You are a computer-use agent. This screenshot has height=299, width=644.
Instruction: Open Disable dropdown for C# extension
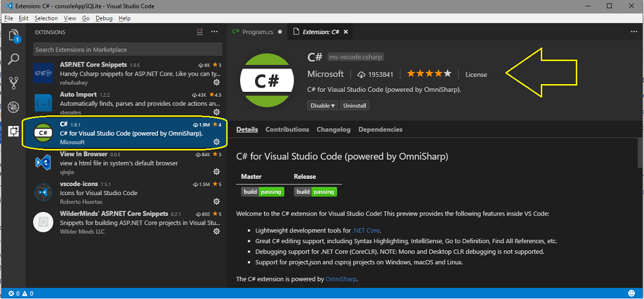click(x=322, y=106)
